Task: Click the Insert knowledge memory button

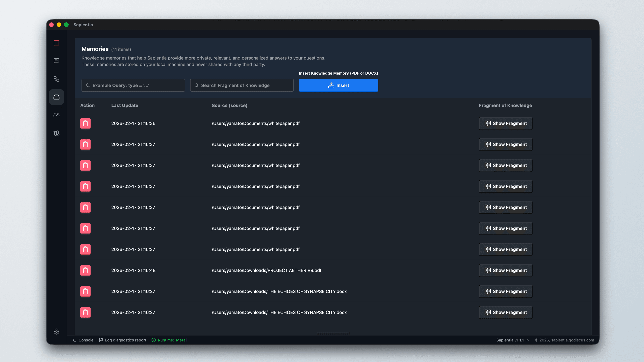Action: pyautogui.click(x=338, y=85)
